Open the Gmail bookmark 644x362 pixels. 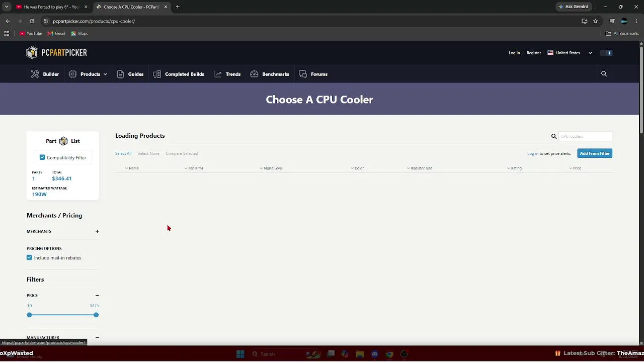pos(56,34)
